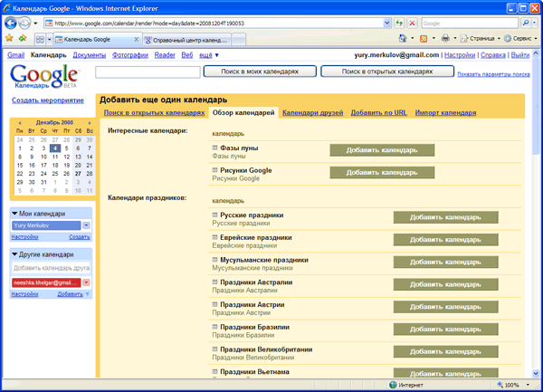Click Поиск в моих календарях button
This screenshot has height=392, width=543.
[260, 72]
